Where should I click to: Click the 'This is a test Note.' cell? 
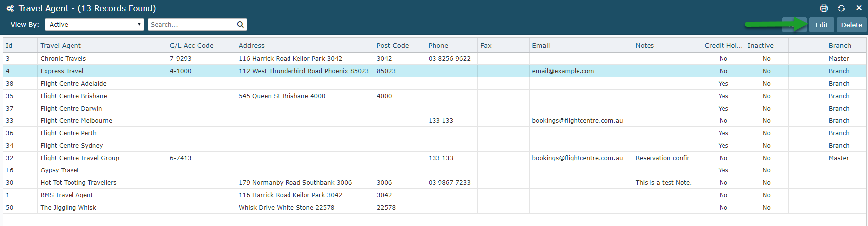(x=667, y=182)
